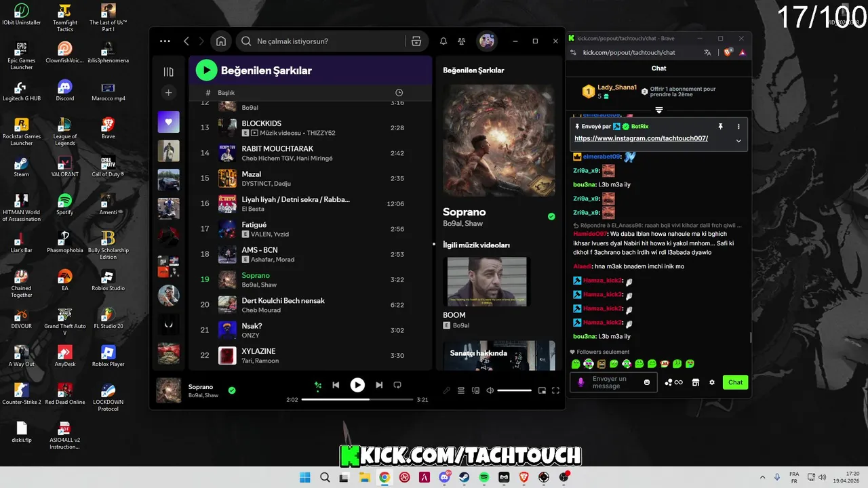Open Kick chat shop icon
Image resolution: width=868 pixels, height=488 pixels.
695,382
